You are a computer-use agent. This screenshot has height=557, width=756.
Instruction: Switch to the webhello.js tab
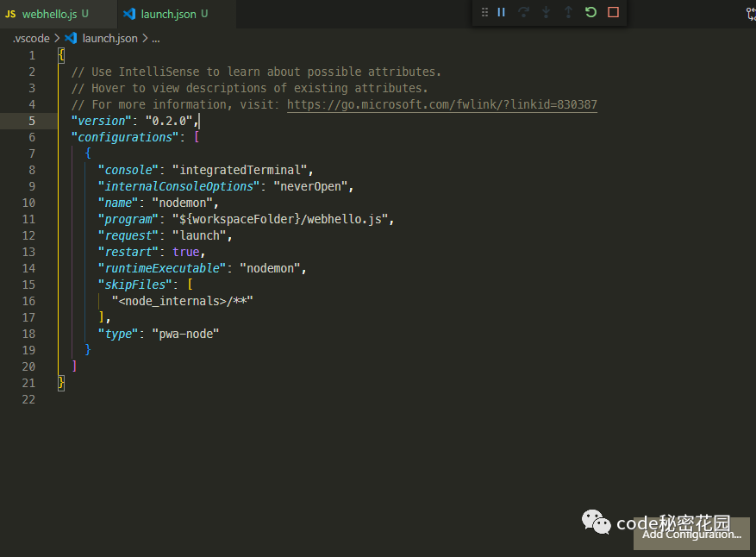pyautogui.click(x=59, y=14)
